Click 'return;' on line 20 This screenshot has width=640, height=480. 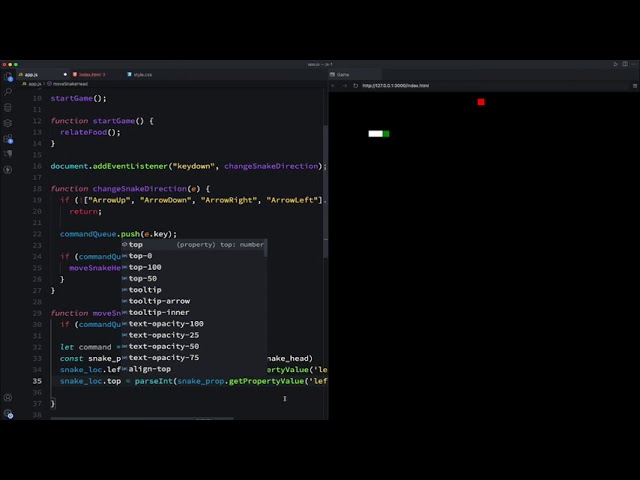click(85, 211)
